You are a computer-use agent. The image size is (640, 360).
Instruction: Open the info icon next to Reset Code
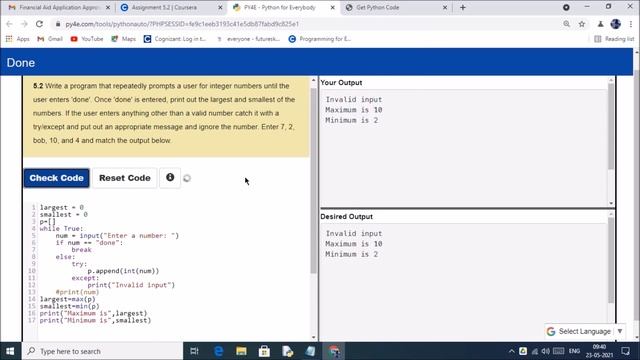click(x=170, y=178)
